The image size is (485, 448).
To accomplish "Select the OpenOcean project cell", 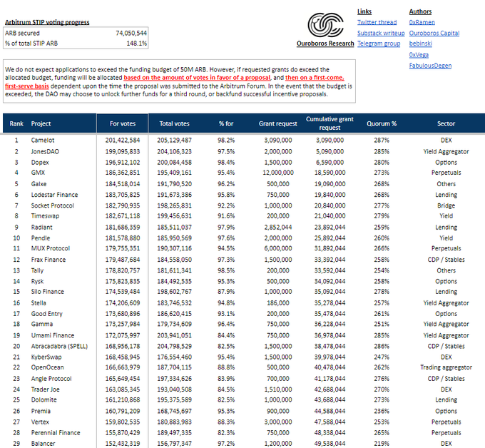I will [x=47, y=367].
